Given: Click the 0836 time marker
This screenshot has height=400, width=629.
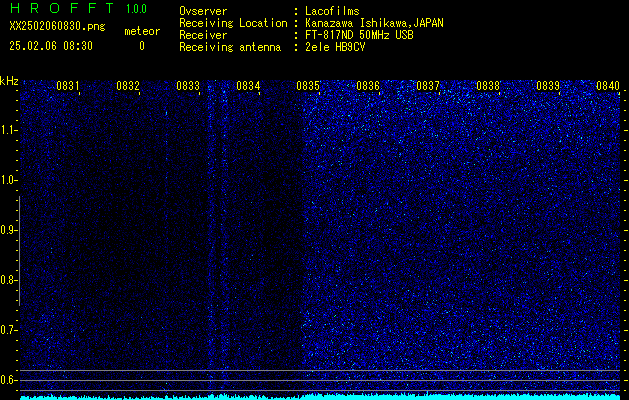Looking at the screenshot, I should pyautogui.click(x=368, y=86).
